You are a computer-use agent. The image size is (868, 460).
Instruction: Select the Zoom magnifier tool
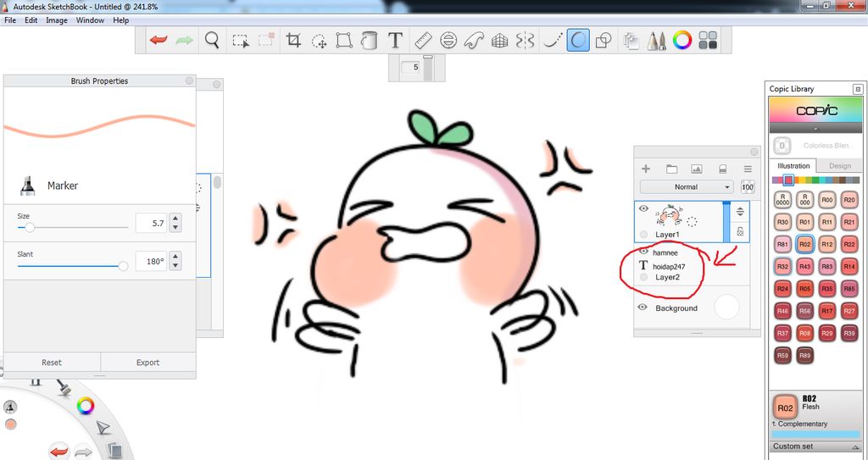pyautogui.click(x=212, y=40)
